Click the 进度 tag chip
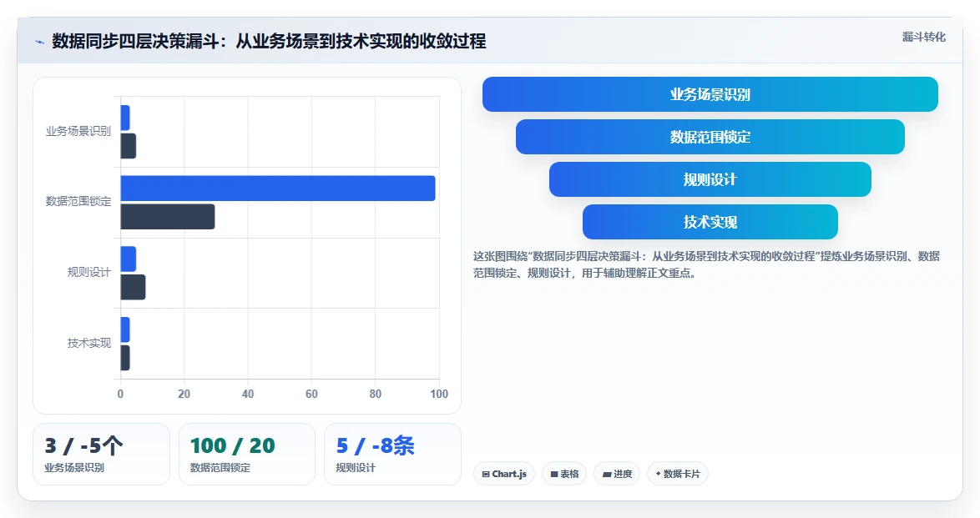Viewport: 980px width, 518px height. pyautogui.click(x=616, y=474)
